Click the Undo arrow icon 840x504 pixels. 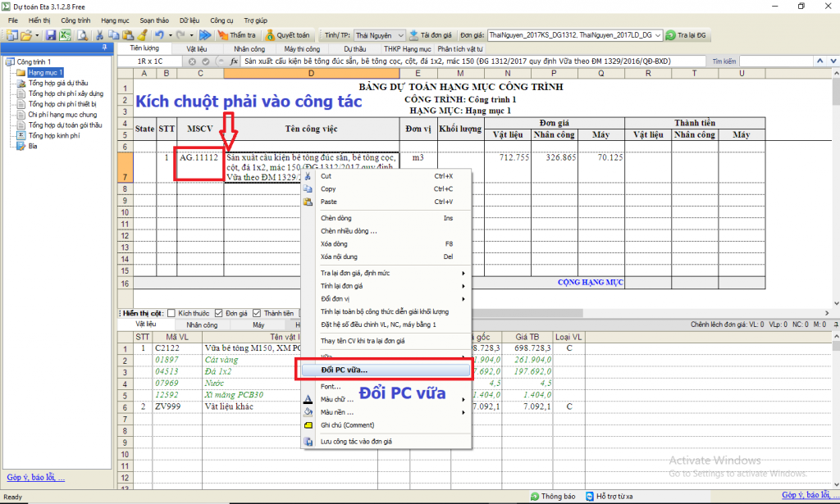pyautogui.click(x=159, y=35)
